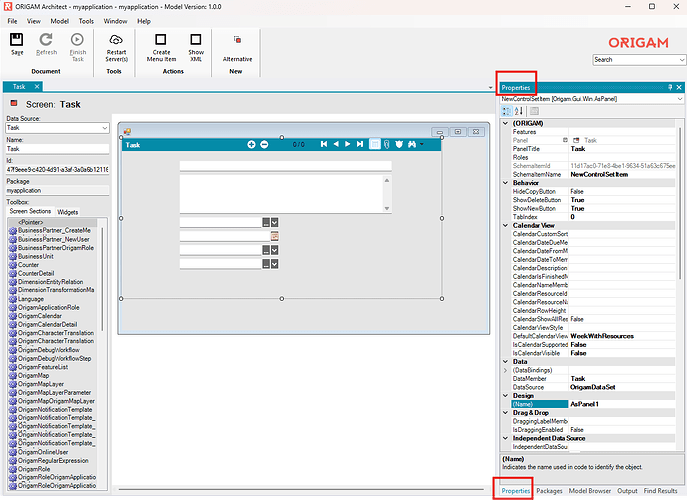Select OrigamCalendar item in Toolbox
The image size is (687, 500).
40,316
